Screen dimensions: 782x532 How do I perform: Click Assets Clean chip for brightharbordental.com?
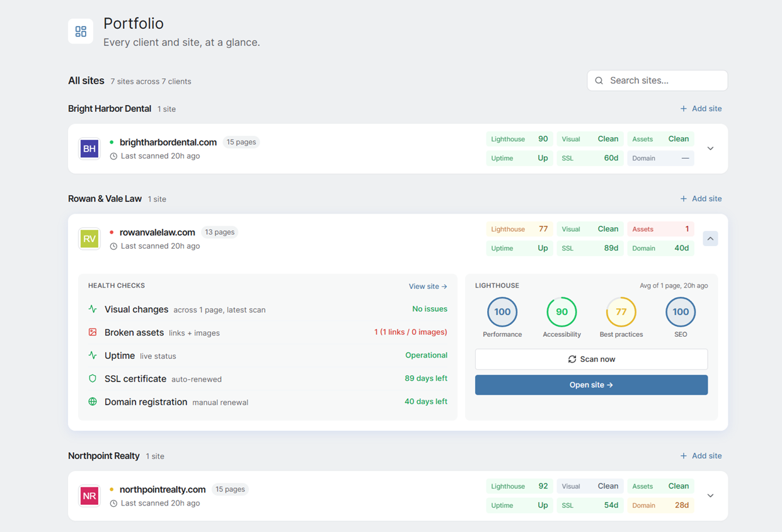[x=660, y=139]
